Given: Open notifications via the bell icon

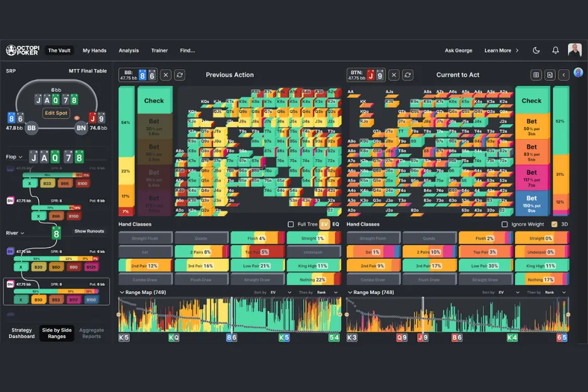Looking at the screenshot, I should 555,50.
